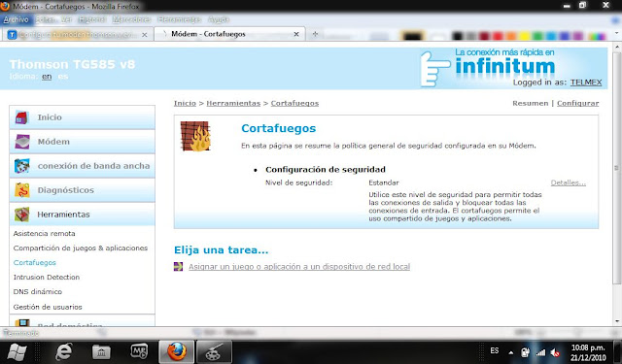Select Intrusion Detection in the sidebar

47,277
